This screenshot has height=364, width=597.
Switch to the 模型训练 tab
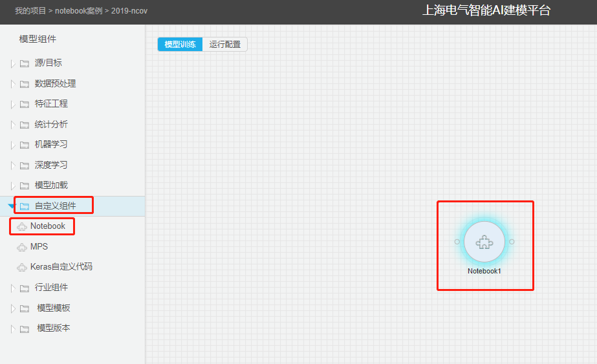click(x=180, y=44)
